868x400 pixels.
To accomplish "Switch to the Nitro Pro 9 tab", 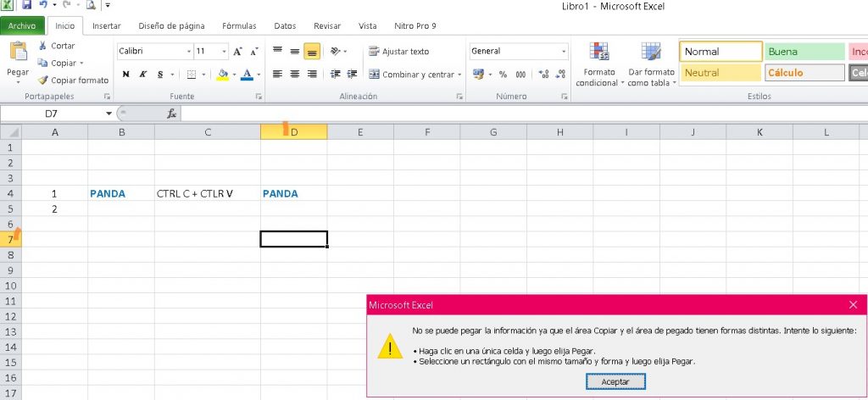I will click(415, 26).
